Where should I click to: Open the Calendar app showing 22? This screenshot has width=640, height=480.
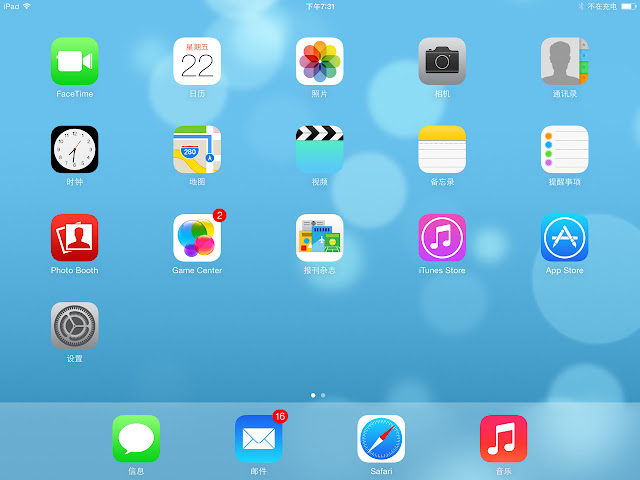click(x=197, y=61)
